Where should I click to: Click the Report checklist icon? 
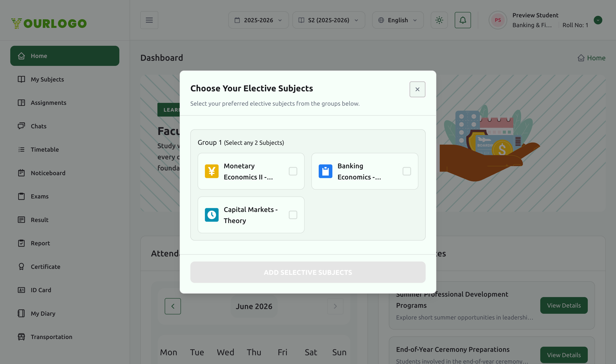(21, 243)
